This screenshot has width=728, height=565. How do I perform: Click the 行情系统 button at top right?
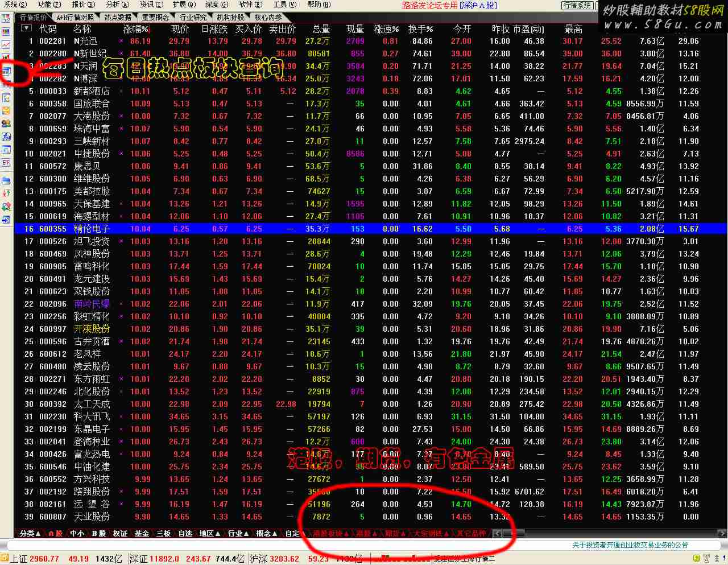[577, 5]
